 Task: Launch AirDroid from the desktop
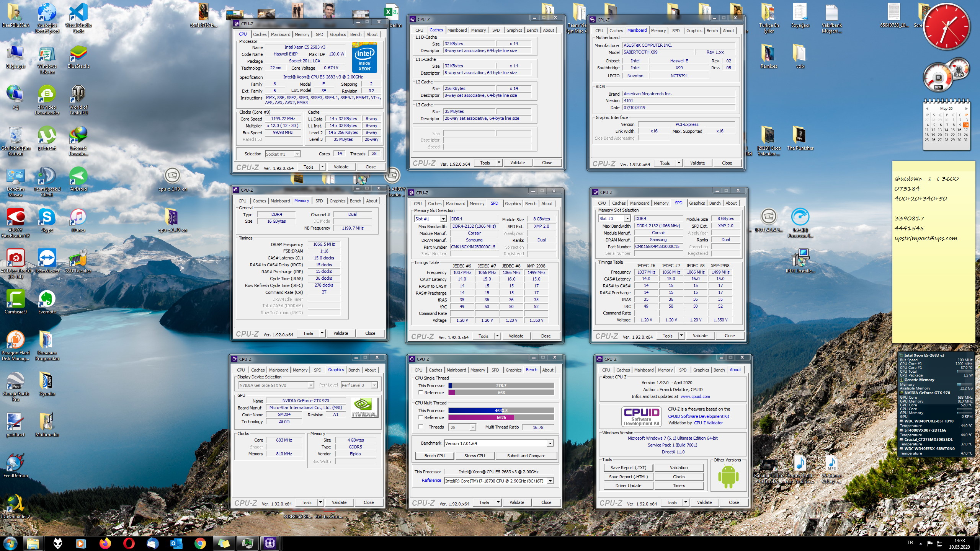point(78,179)
